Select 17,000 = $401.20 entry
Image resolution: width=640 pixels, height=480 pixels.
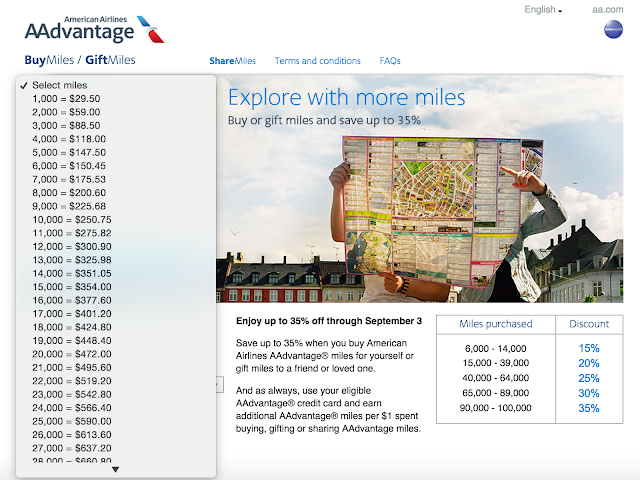[x=116, y=314]
